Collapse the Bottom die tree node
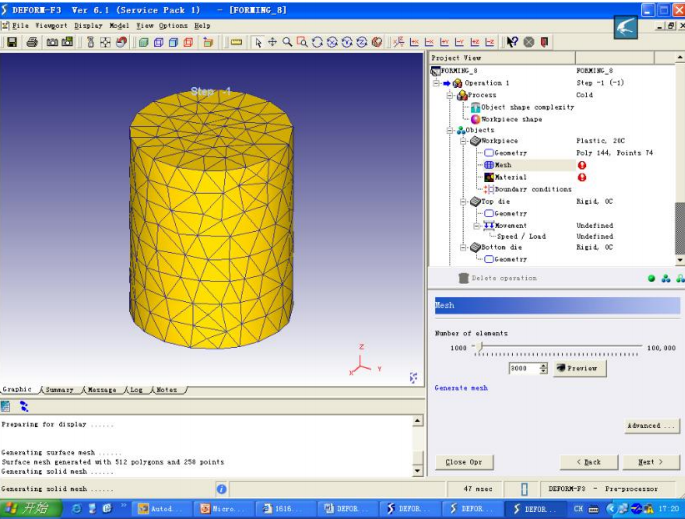 [x=464, y=248]
